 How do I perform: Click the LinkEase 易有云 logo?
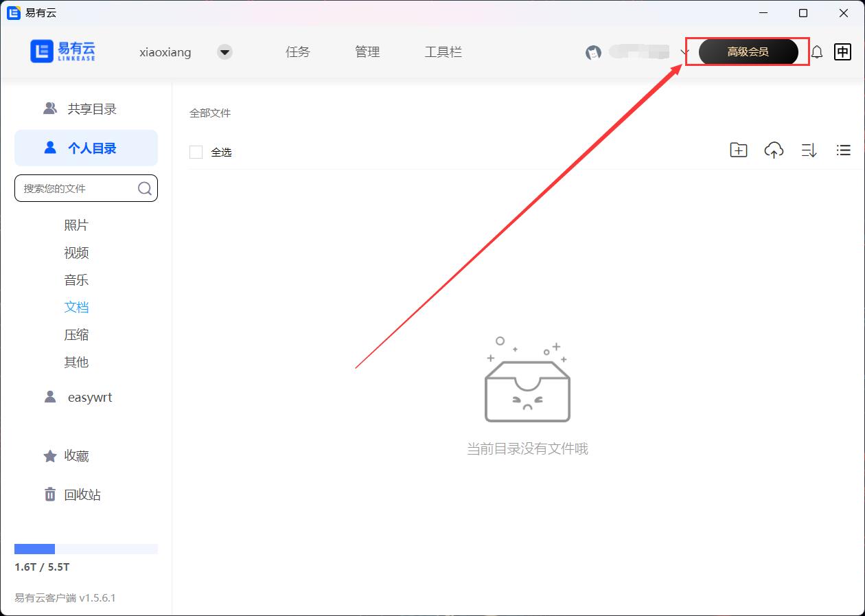click(62, 52)
